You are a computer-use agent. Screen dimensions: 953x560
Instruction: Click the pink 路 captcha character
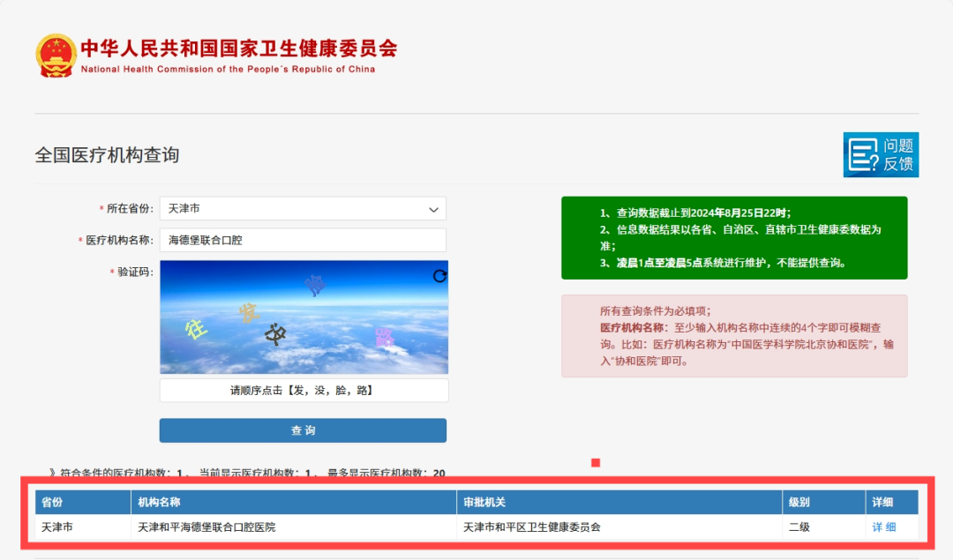pos(384,337)
